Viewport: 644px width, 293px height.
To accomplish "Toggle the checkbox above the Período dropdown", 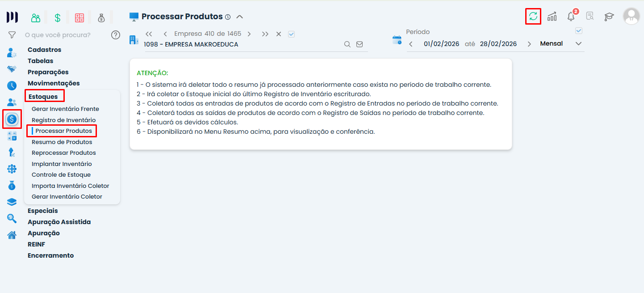I will pyautogui.click(x=579, y=31).
